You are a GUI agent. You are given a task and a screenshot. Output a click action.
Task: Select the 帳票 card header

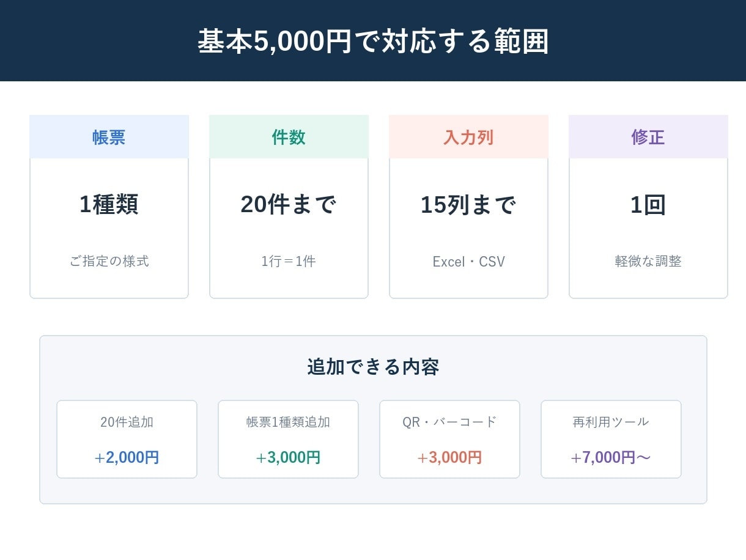[109, 137]
